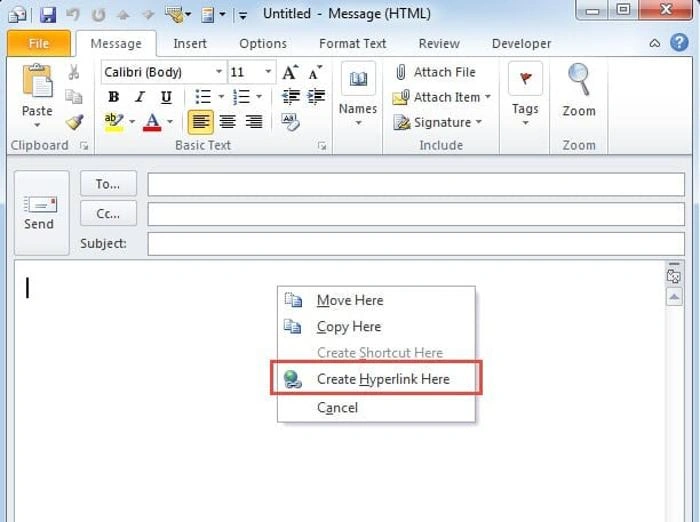The width and height of the screenshot is (700, 522).
Task: Clear all formatting icon
Action: (291, 121)
